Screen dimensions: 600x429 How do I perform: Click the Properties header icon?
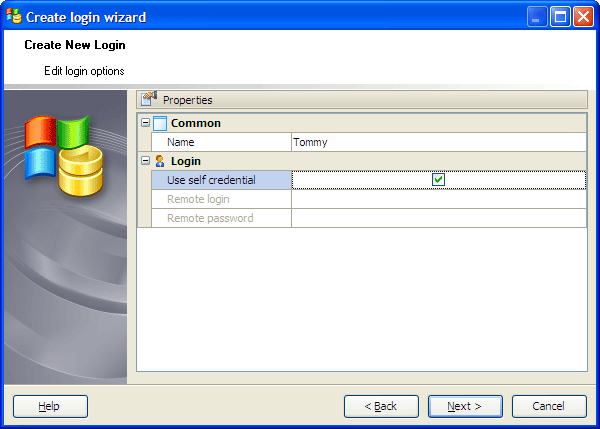pos(149,100)
